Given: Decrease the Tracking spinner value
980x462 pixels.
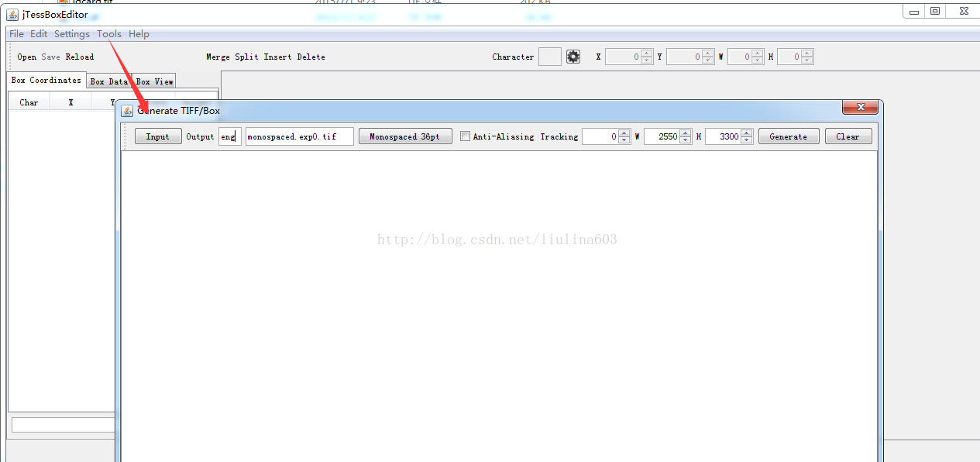Looking at the screenshot, I should coord(625,140).
